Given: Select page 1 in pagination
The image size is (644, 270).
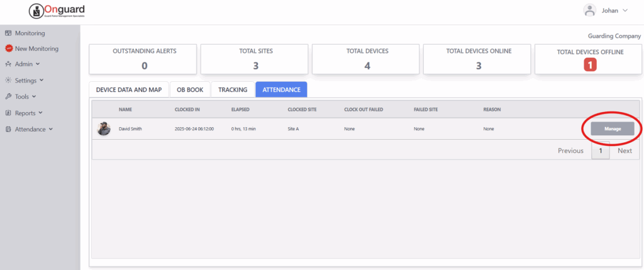Looking at the screenshot, I should 601,151.
